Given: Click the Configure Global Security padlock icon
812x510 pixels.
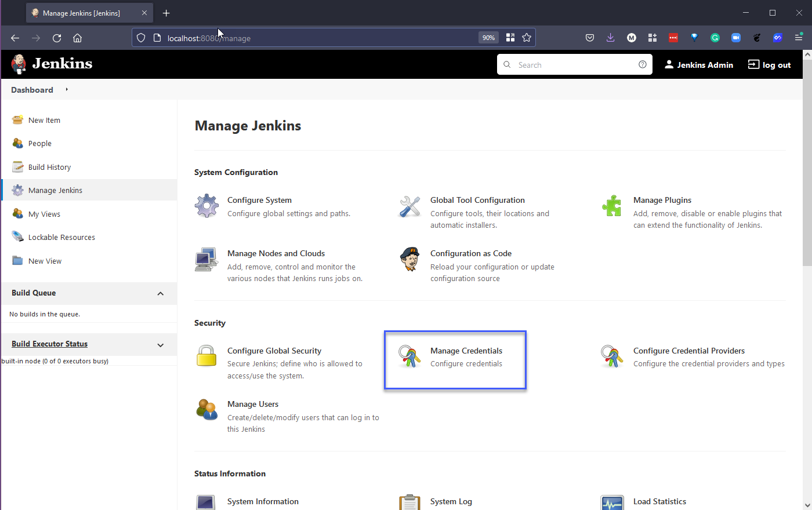Looking at the screenshot, I should pos(206,356).
